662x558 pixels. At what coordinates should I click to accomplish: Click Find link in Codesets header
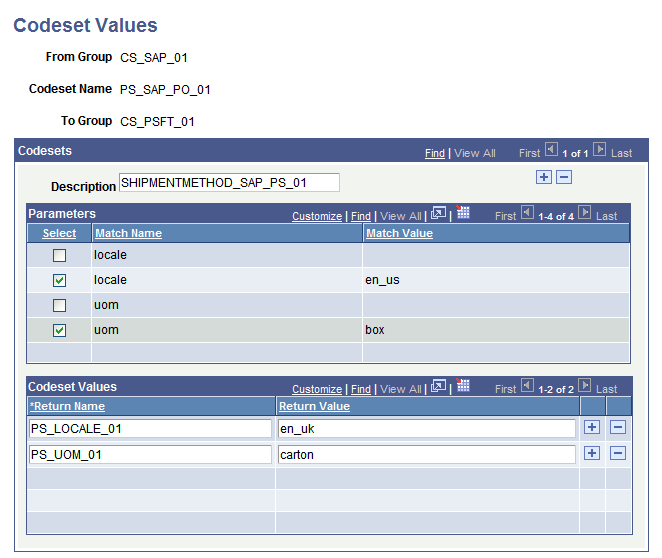[434, 153]
